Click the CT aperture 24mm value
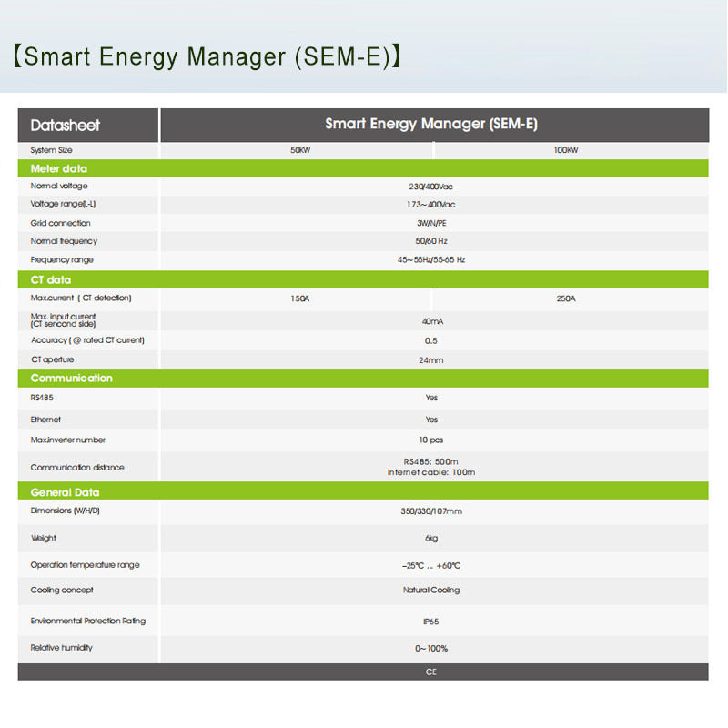The height and width of the screenshot is (728, 728). [431, 359]
